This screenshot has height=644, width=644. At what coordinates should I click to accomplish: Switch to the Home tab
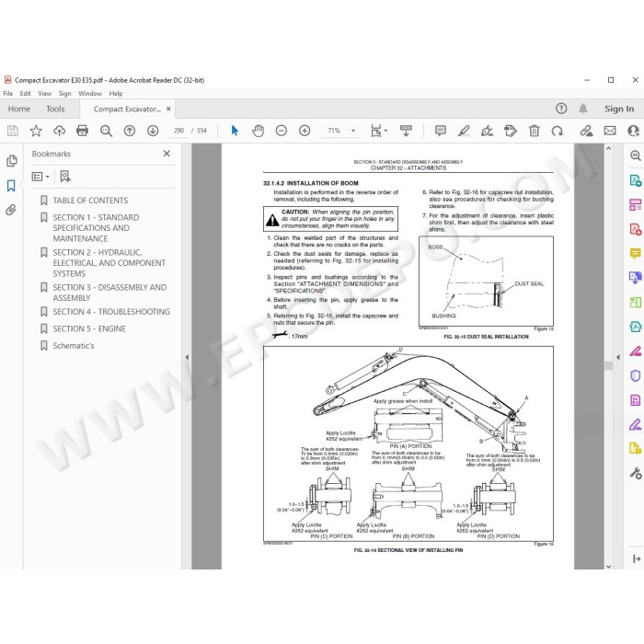[19, 109]
